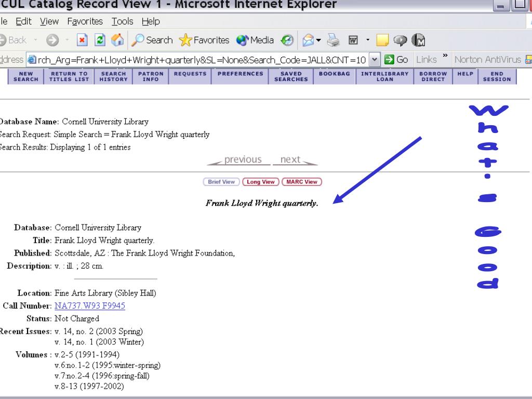Image resolution: width=532 pixels, height=399 pixels.
Task: Open the Favorites menu
Action: (85, 21)
